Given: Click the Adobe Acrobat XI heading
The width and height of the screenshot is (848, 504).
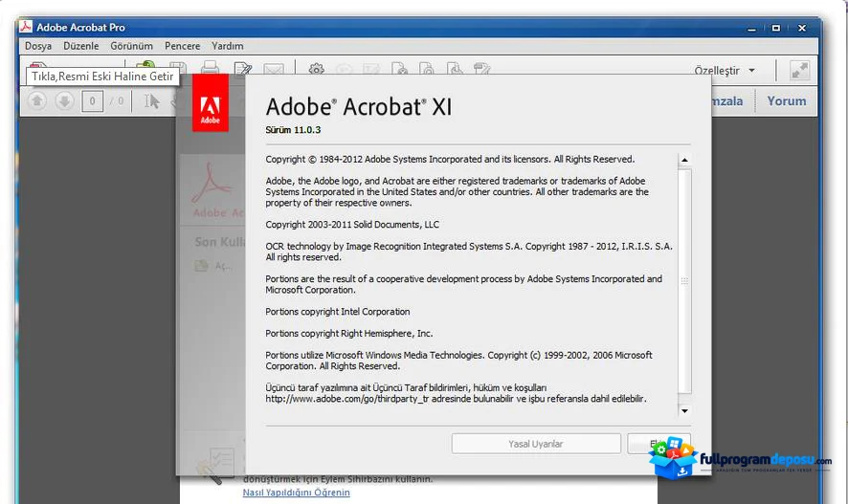Looking at the screenshot, I should [x=359, y=106].
